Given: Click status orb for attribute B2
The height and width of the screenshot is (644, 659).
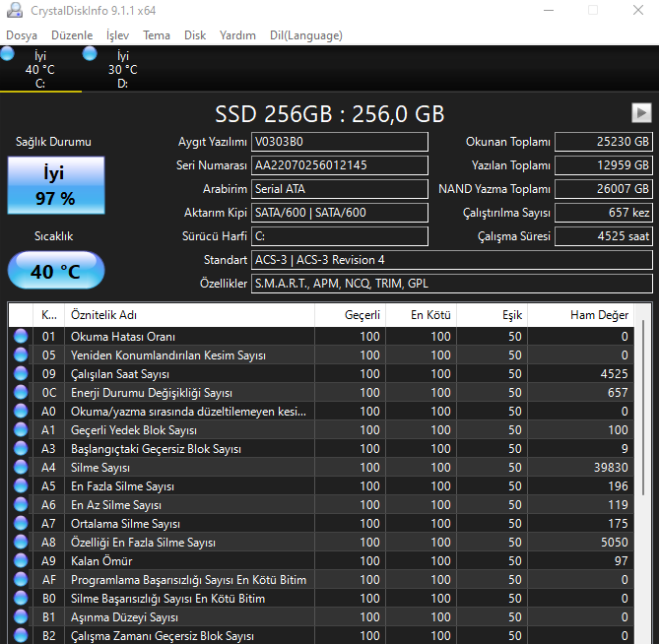Looking at the screenshot, I should click(21, 635).
